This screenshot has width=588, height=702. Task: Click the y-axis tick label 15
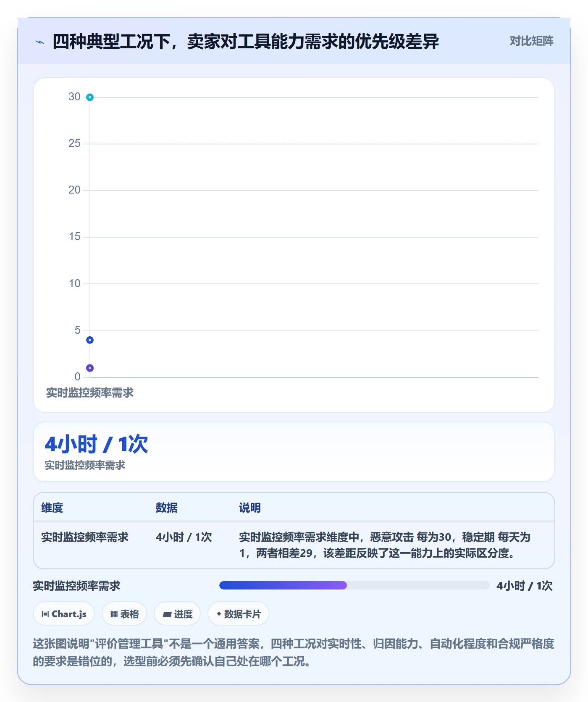click(x=74, y=237)
